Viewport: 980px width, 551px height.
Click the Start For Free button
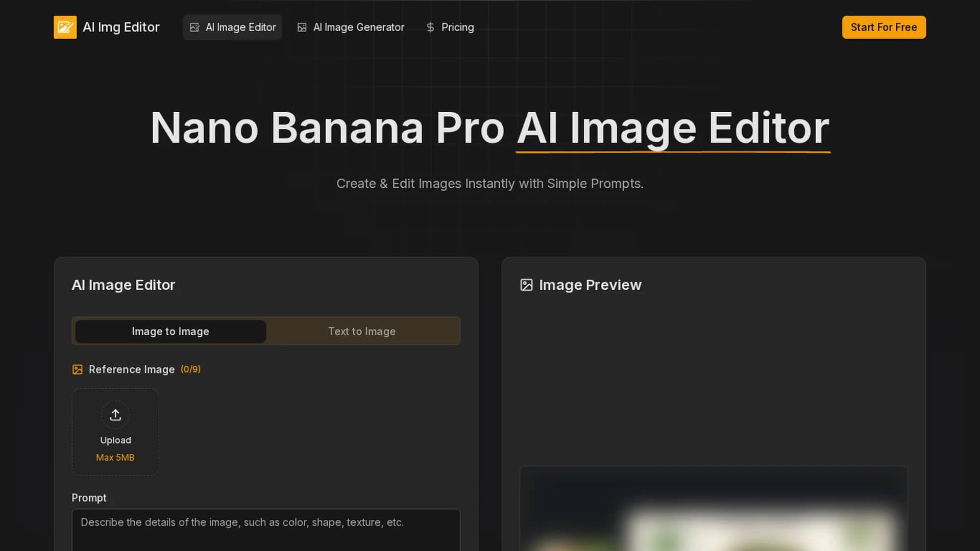pos(884,27)
